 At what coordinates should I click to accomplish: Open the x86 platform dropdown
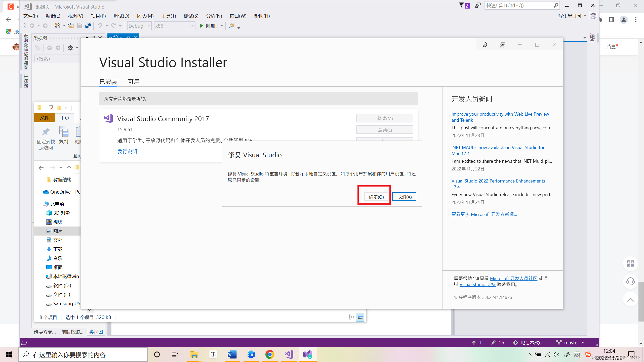click(174, 26)
